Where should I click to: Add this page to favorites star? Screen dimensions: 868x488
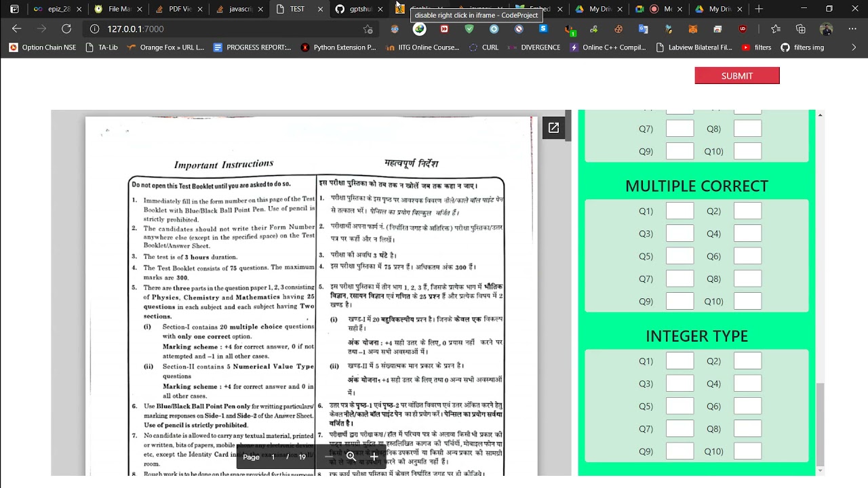[368, 29]
